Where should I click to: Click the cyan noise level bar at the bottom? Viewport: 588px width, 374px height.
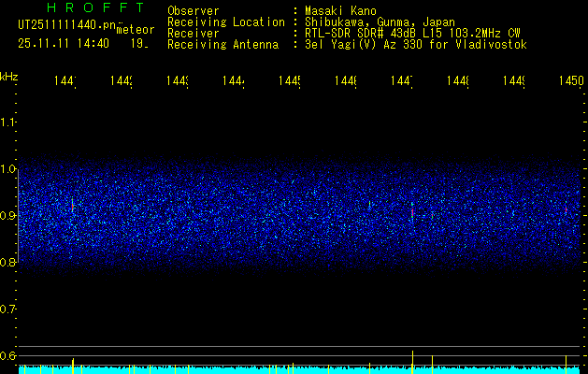click(x=300, y=370)
